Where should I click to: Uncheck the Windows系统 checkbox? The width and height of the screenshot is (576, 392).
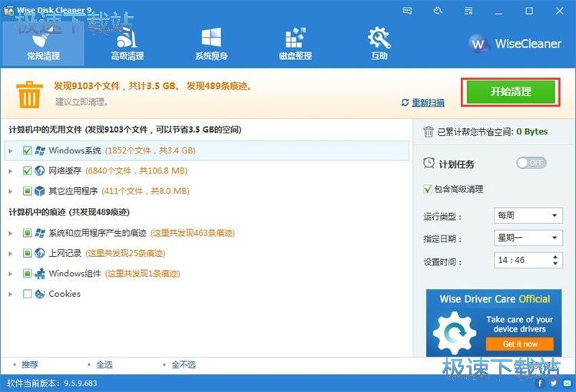[x=27, y=150]
